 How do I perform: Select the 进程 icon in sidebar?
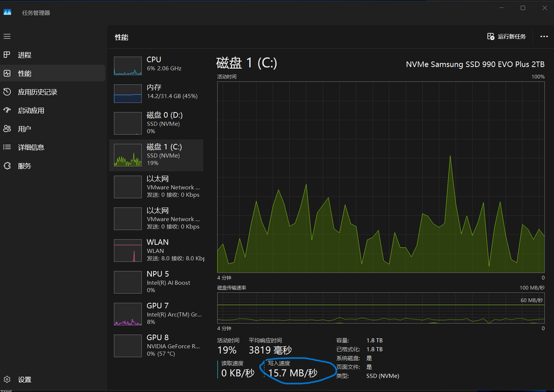[x=7, y=55]
